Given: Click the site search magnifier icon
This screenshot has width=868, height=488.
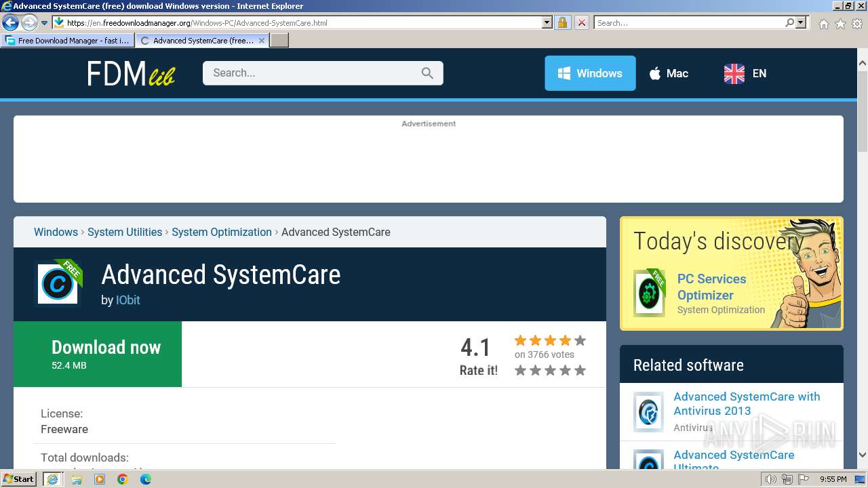Looking at the screenshot, I should (427, 73).
